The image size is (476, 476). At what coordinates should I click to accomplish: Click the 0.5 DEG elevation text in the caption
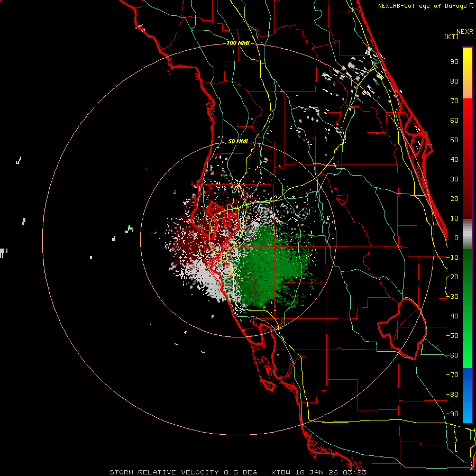pos(241,472)
